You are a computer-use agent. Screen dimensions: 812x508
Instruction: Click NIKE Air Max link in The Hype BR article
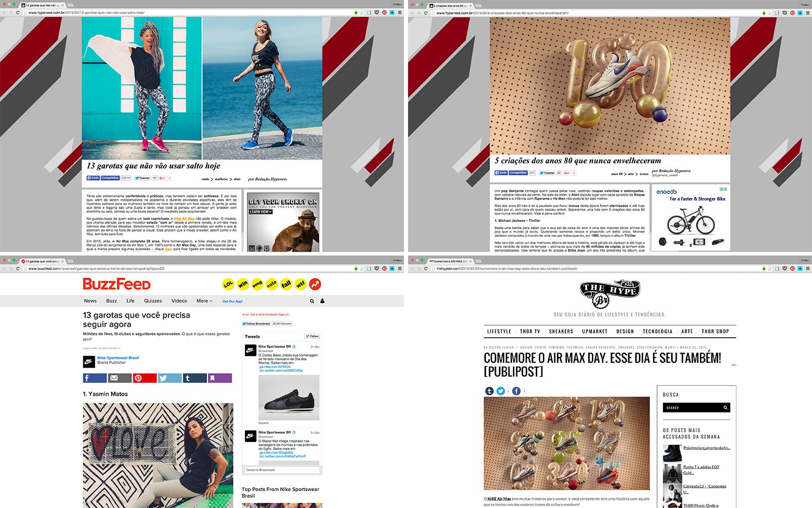click(x=499, y=499)
